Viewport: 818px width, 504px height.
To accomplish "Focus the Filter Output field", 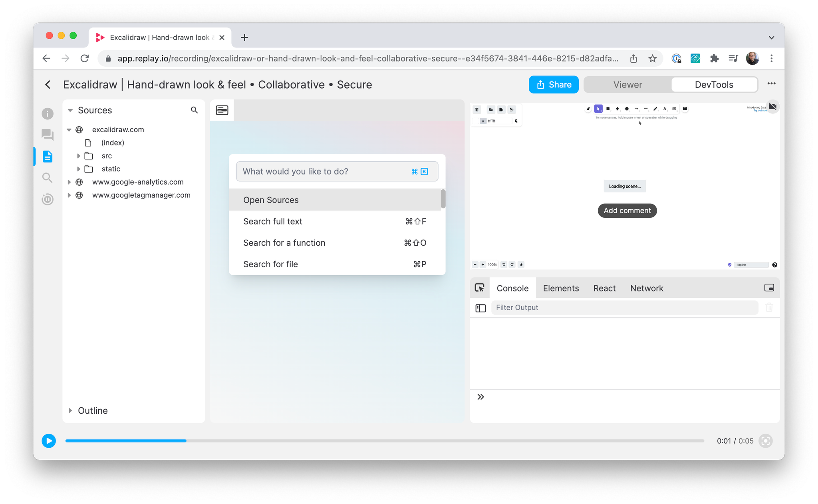I will tap(625, 308).
